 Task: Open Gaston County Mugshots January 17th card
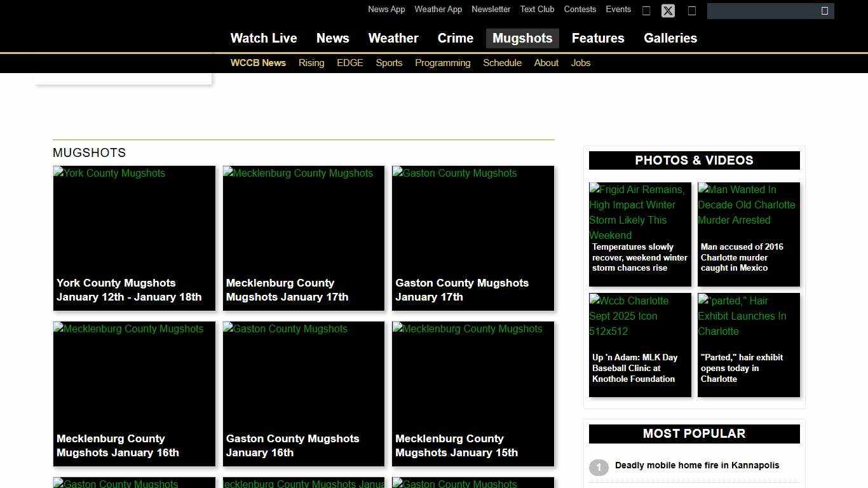click(x=473, y=238)
